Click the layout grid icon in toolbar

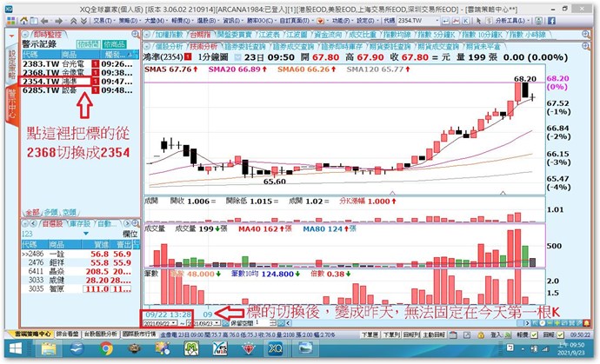(11, 21)
